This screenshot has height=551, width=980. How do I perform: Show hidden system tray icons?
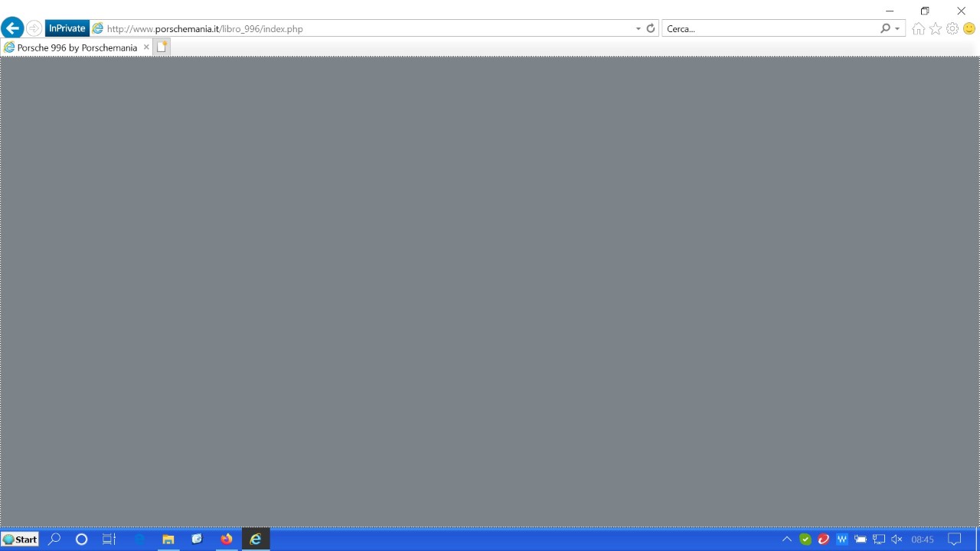click(x=786, y=540)
